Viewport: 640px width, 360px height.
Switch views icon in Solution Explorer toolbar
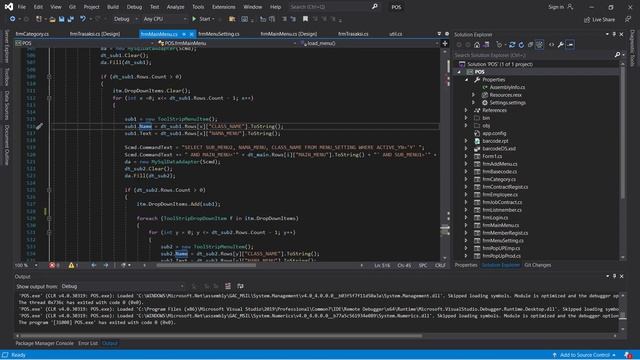(486, 45)
